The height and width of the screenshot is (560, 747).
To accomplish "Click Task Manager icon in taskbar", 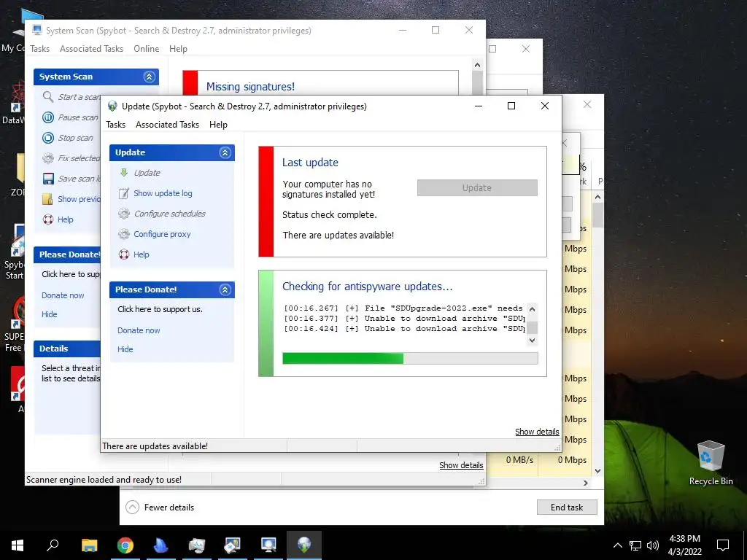I will tap(197, 545).
